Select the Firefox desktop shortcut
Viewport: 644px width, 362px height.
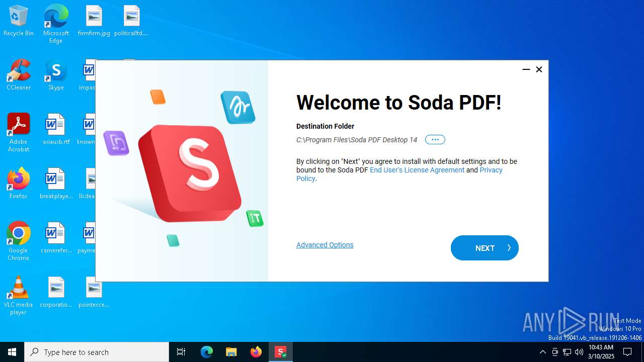pos(19,184)
